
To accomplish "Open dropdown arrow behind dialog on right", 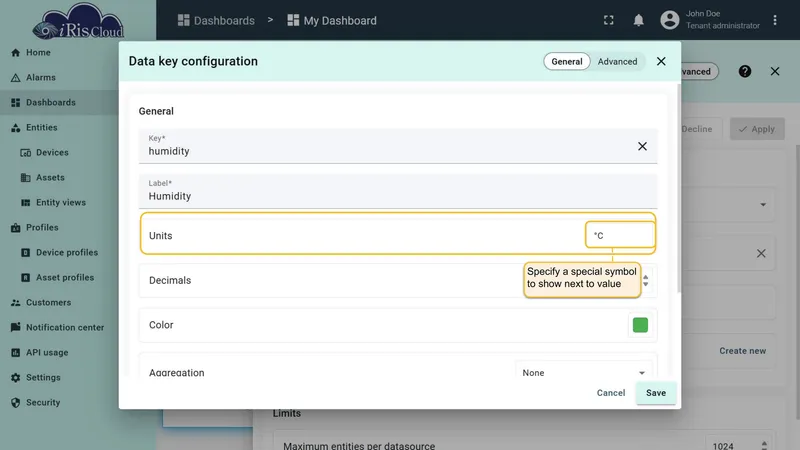I will [763, 205].
